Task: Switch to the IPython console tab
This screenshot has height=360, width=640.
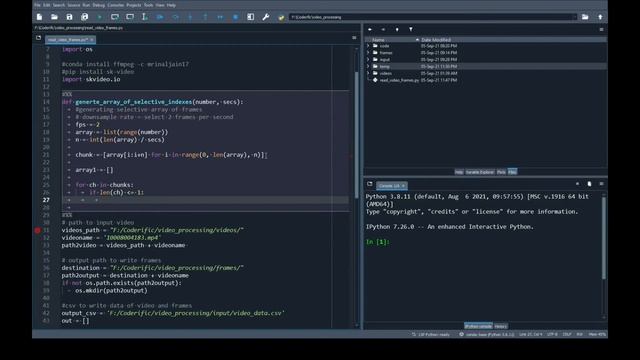Action: click(478, 326)
